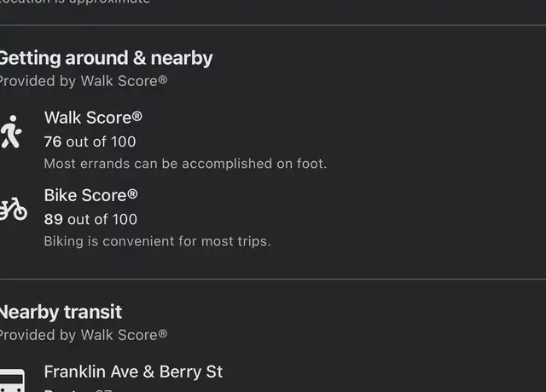Click the Biking is convenient for most trips text
The image size is (546, 392).
coord(157,241)
